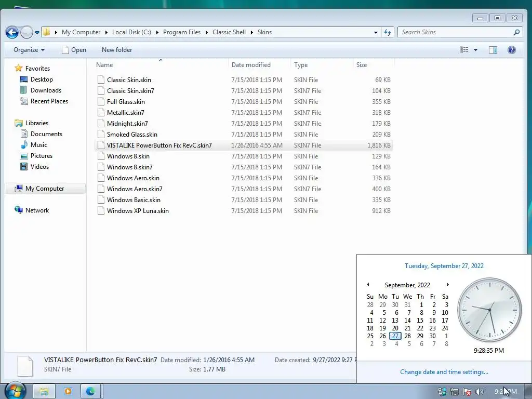Select Full Glass.skin file icon
The image size is (532, 399).
coord(101,101)
